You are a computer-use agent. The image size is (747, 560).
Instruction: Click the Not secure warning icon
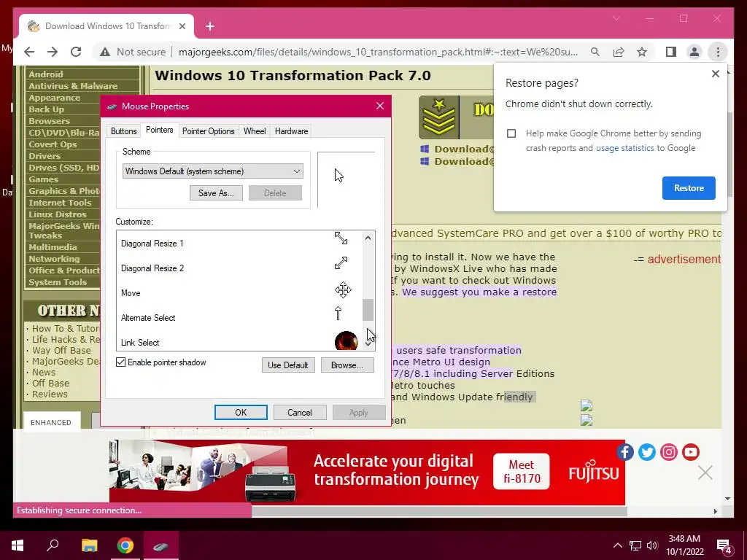[x=105, y=52]
